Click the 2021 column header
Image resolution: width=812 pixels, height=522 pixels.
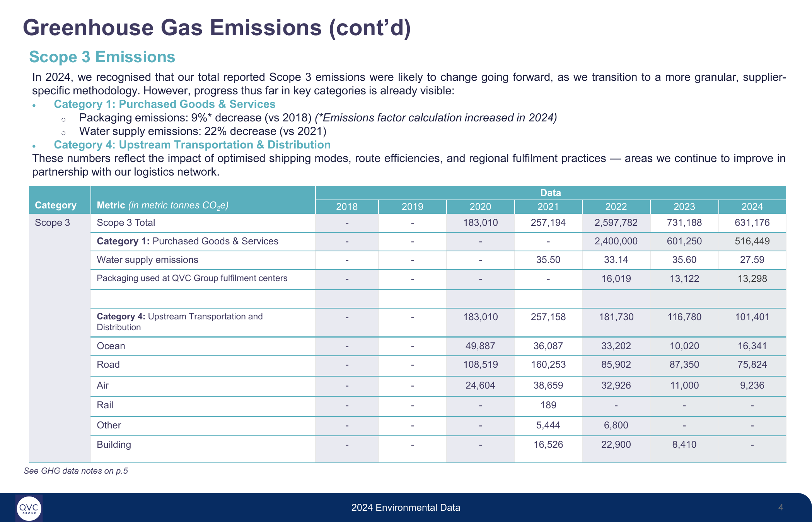pos(548,207)
